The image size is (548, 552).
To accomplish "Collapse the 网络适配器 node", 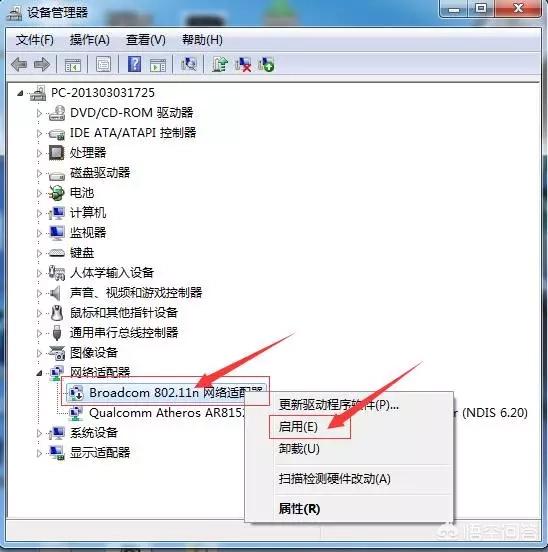I will click(39, 373).
